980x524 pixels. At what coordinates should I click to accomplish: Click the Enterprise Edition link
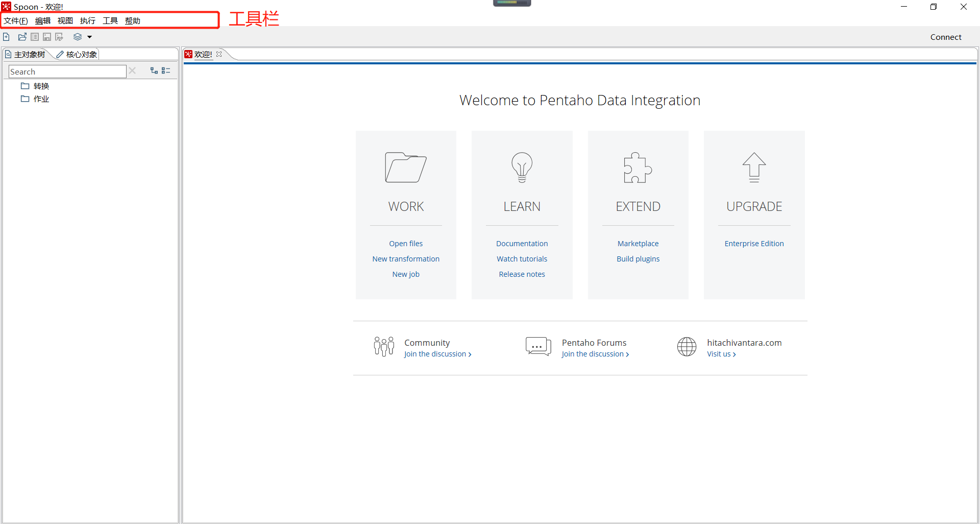[754, 244]
